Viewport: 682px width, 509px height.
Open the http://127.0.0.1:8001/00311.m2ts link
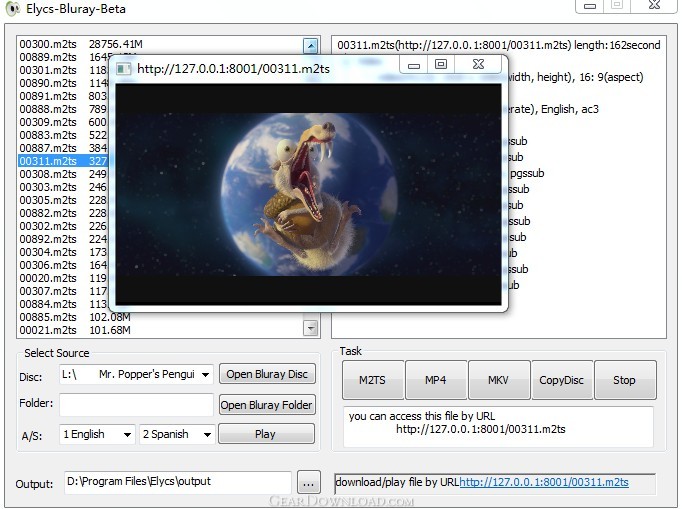click(x=544, y=482)
